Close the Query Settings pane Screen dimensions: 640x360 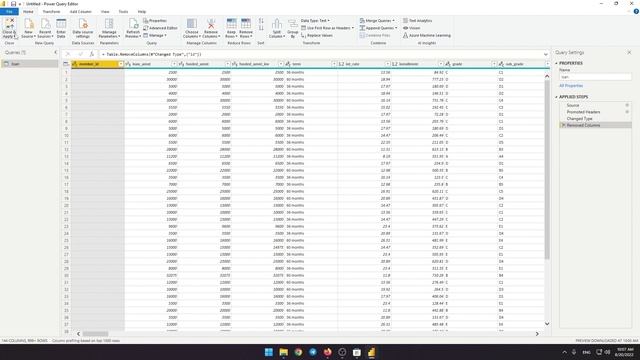629,52
